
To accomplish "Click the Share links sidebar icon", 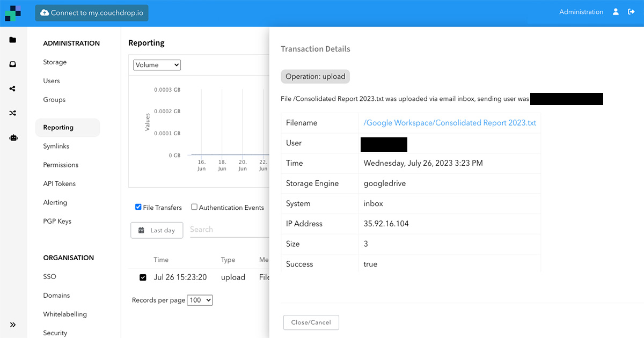I will (x=13, y=89).
